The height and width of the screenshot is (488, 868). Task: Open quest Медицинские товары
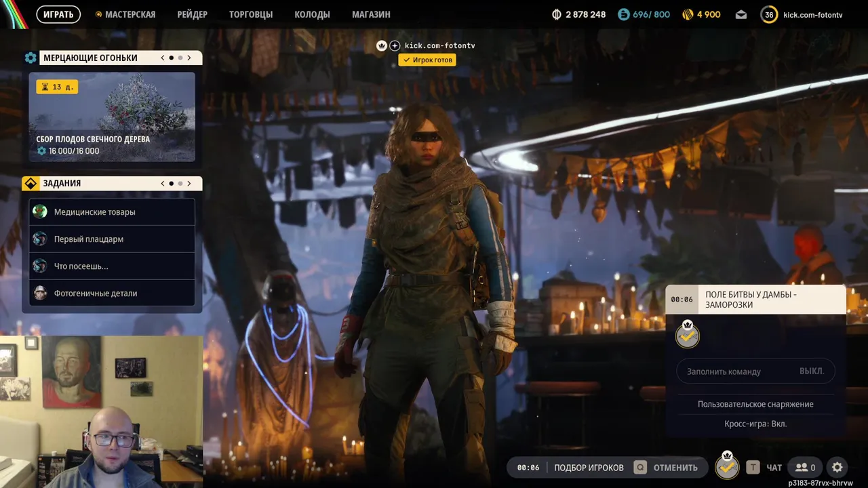point(112,211)
